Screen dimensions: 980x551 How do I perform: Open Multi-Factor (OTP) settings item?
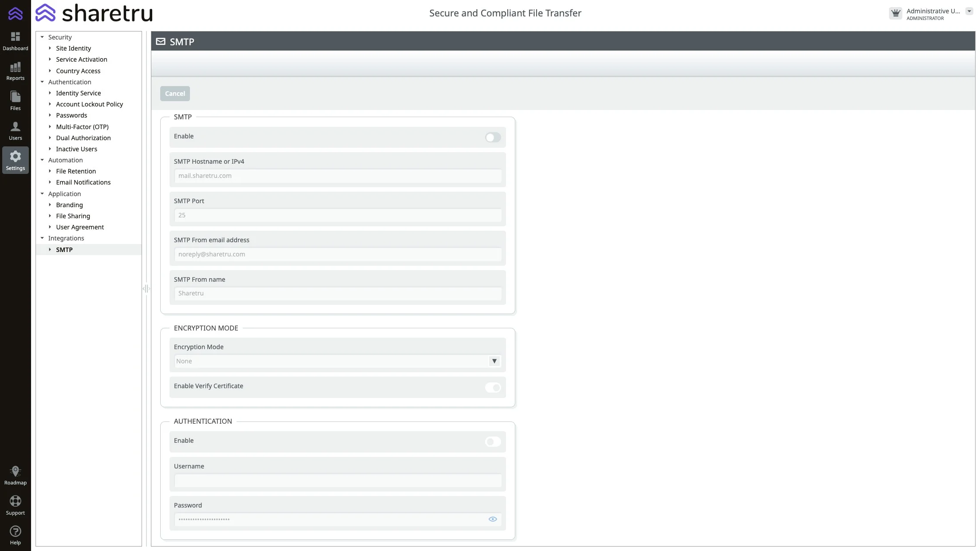coord(82,127)
